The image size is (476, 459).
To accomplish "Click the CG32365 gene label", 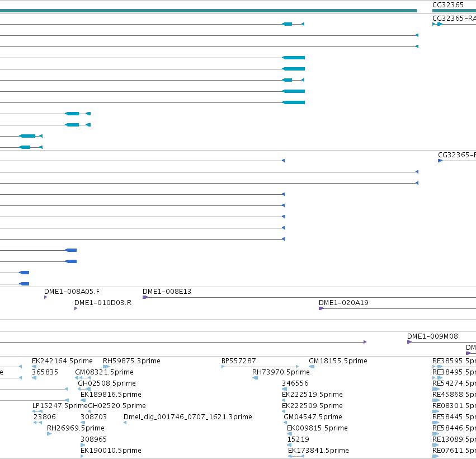I will (x=448, y=5).
